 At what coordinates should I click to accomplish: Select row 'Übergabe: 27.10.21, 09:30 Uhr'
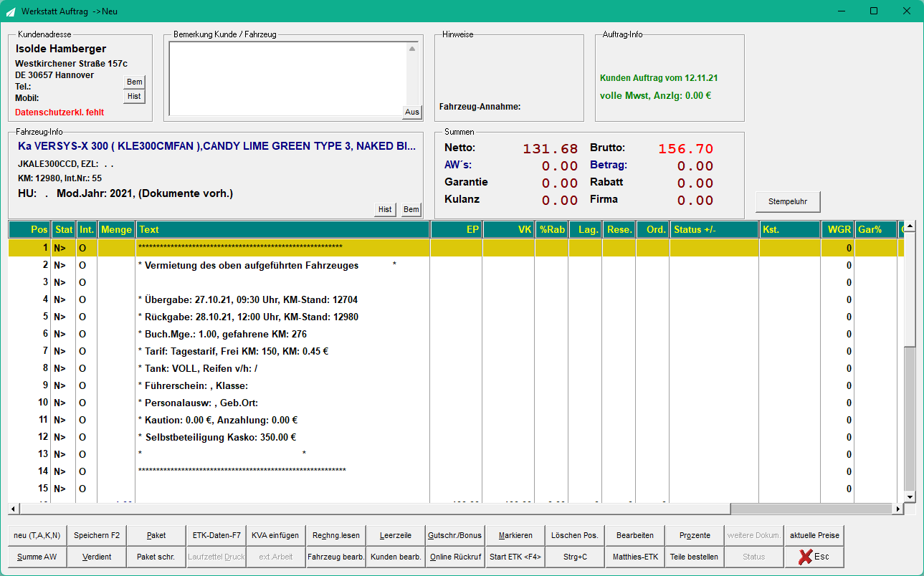pos(456,299)
